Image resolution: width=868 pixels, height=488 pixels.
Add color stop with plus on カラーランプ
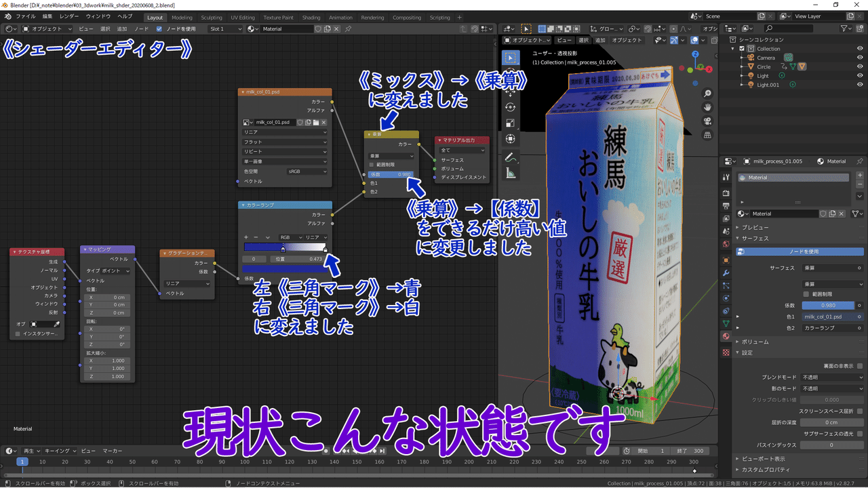(247, 237)
